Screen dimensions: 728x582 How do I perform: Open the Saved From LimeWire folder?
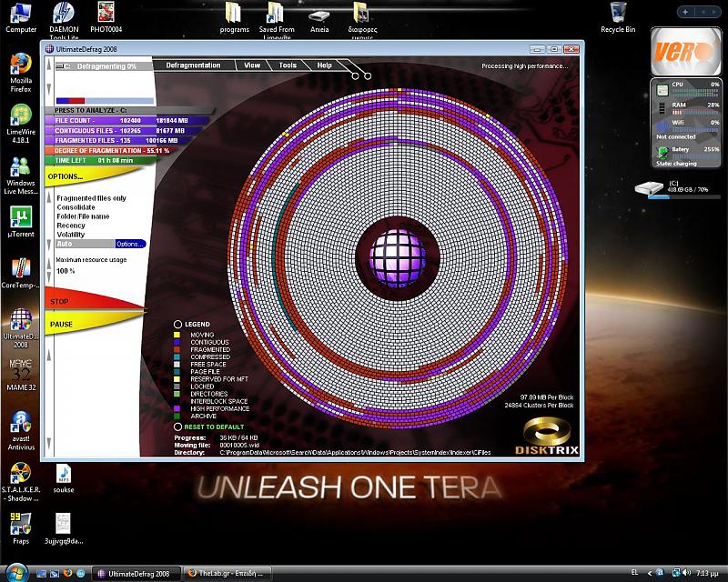[x=277, y=20]
